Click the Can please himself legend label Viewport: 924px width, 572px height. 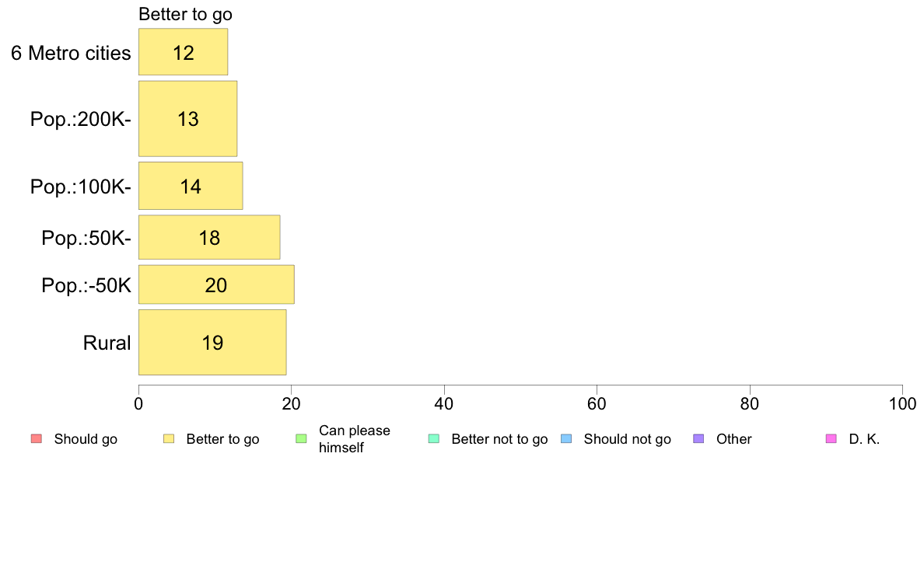coord(355,439)
